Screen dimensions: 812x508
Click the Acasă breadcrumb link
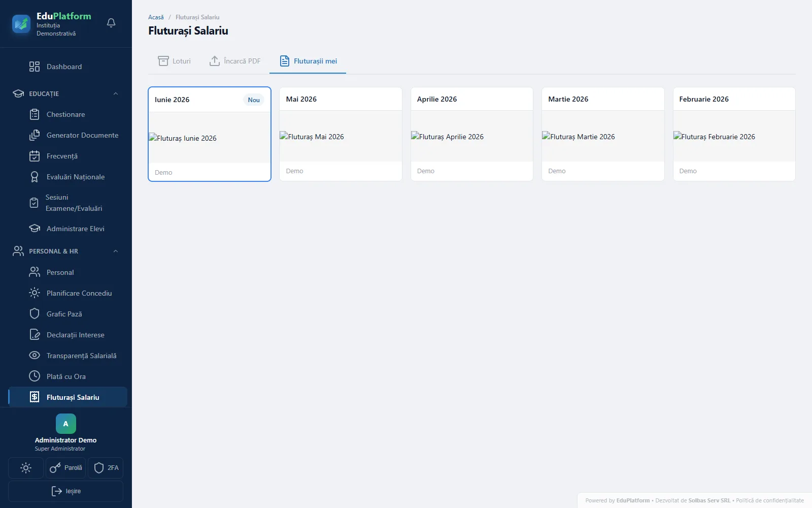156,17
